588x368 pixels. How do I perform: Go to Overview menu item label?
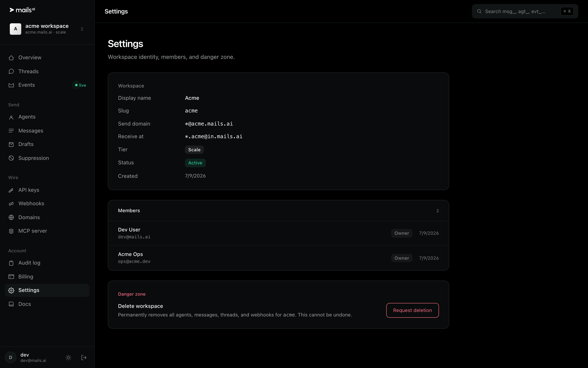[30, 58]
